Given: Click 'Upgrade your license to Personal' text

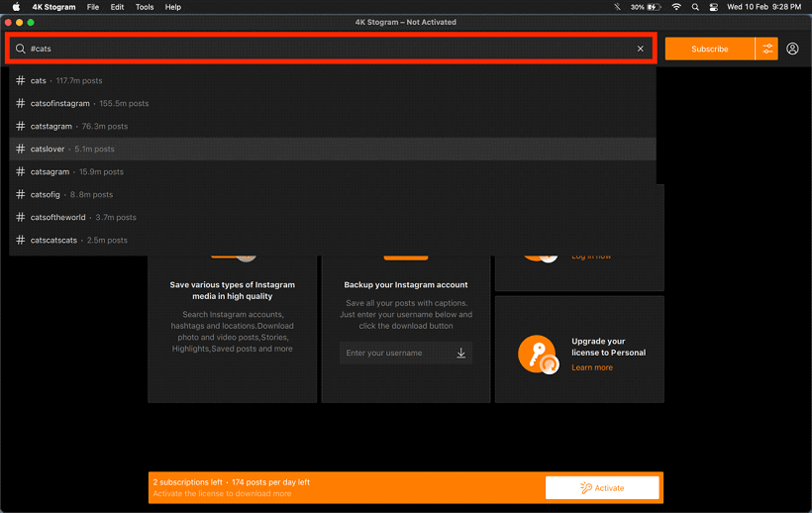Looking at the screenshot, I should pos(608,347).
